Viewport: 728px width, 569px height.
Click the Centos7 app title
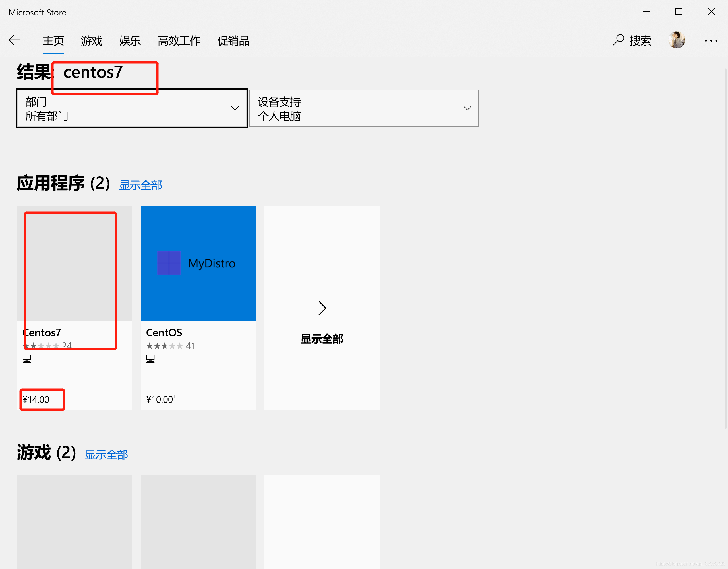coord(42,333)
